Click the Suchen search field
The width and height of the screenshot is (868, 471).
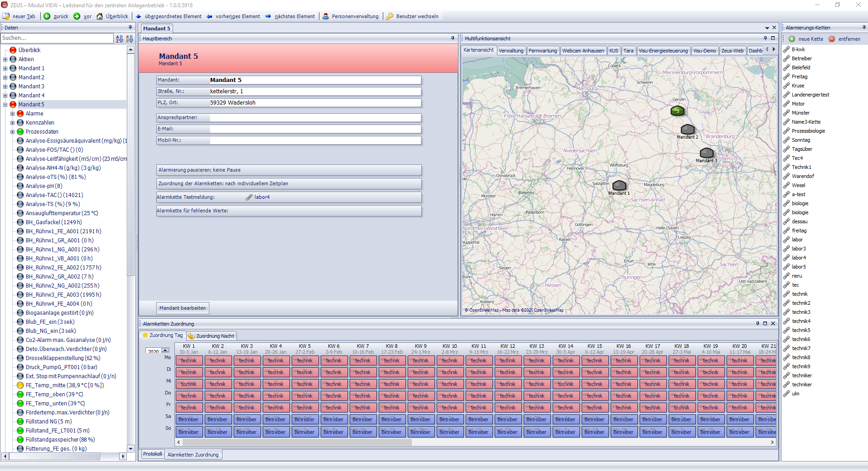click(x=57, y=38)
